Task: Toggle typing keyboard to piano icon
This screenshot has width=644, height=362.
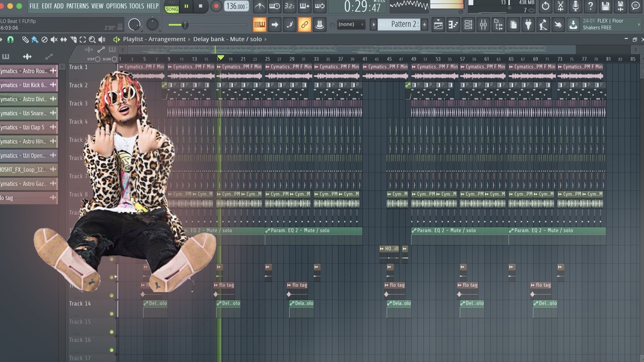Action: tap(260, 24)
